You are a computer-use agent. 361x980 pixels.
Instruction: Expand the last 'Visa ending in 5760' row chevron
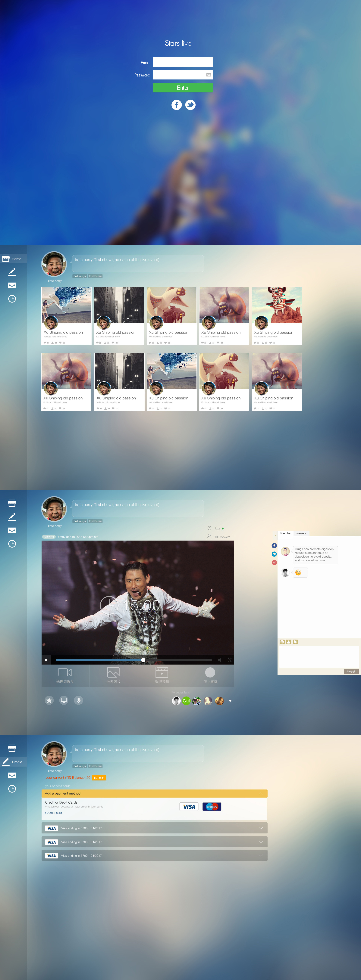(261, 856)
